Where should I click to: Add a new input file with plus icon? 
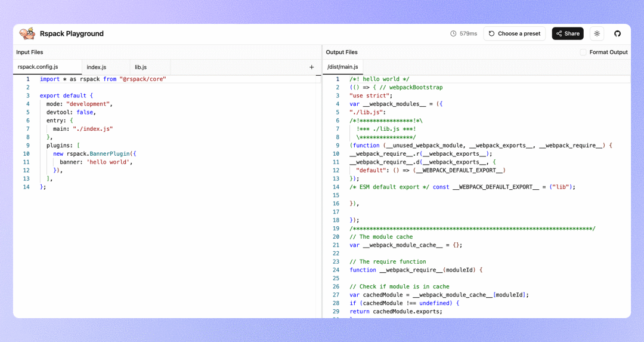tap(311, 67)
